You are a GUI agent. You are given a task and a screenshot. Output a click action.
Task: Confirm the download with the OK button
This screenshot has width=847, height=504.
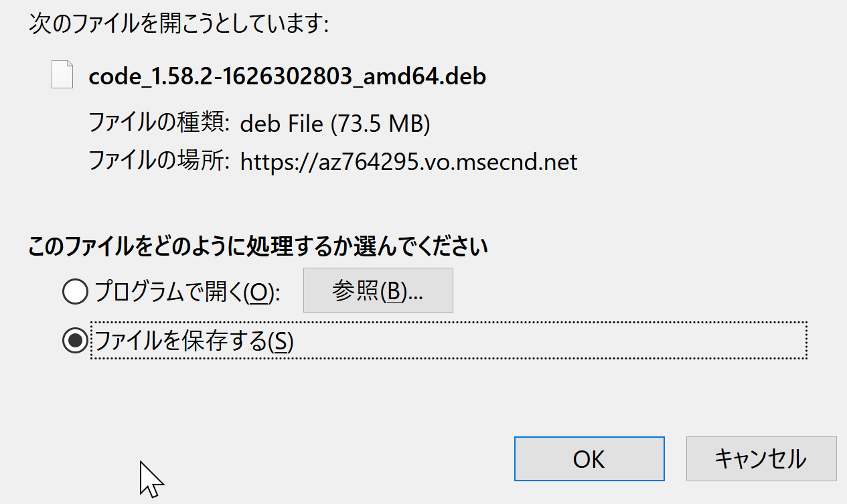click(589, 458)
